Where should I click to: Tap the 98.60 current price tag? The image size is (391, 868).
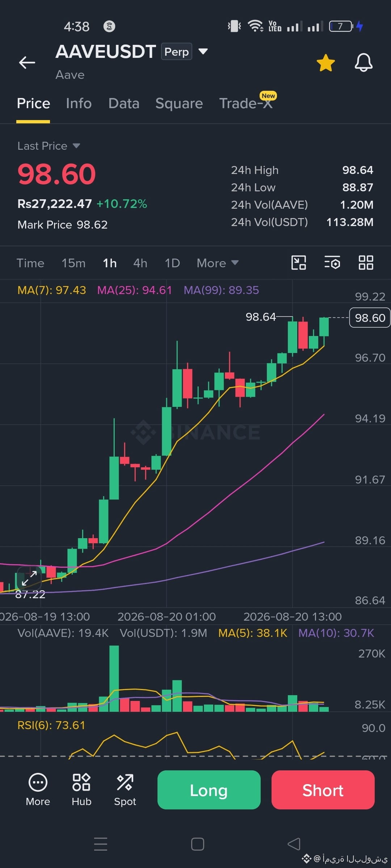pos(370,318)
